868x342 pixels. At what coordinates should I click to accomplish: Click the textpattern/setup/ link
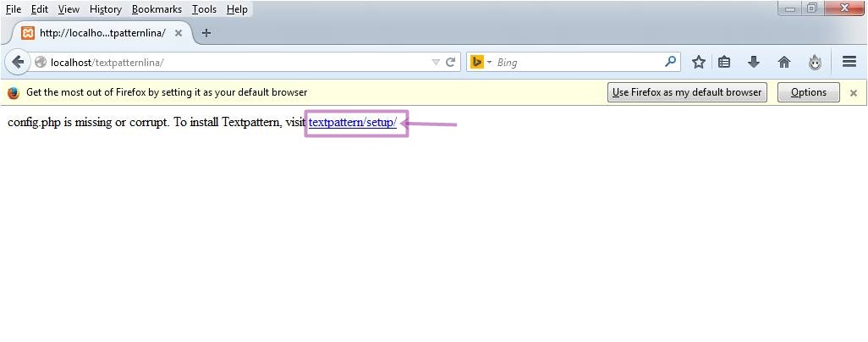tap(352, 122)
